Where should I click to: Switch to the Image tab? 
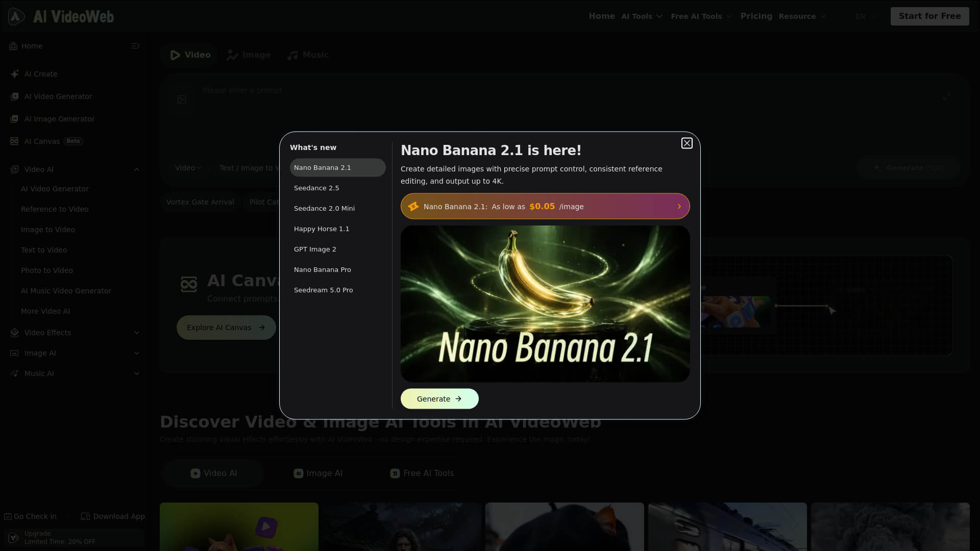pyautogui.click(x=249, y=55)
